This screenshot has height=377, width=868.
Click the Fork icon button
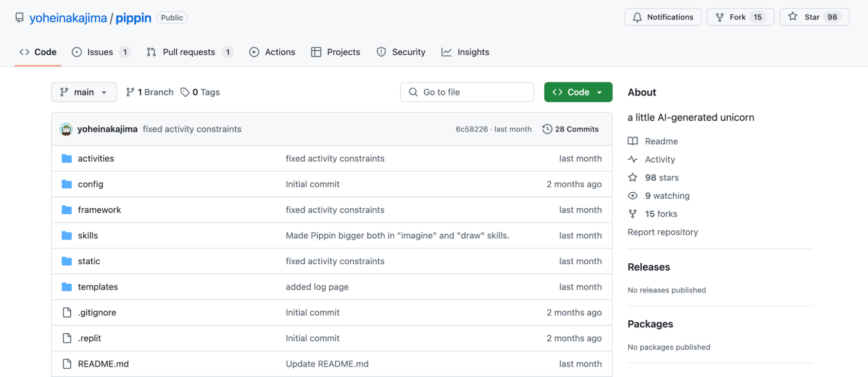(x=719, y=17)
